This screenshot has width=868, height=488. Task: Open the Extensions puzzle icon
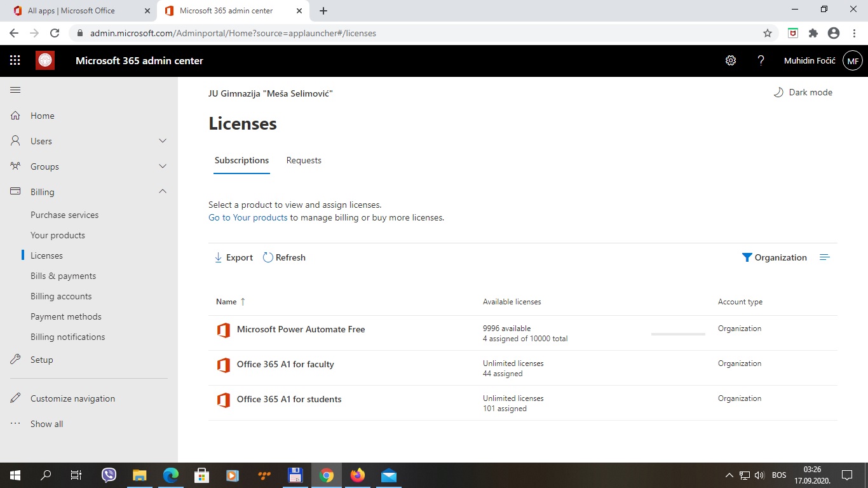pos(813,33)
